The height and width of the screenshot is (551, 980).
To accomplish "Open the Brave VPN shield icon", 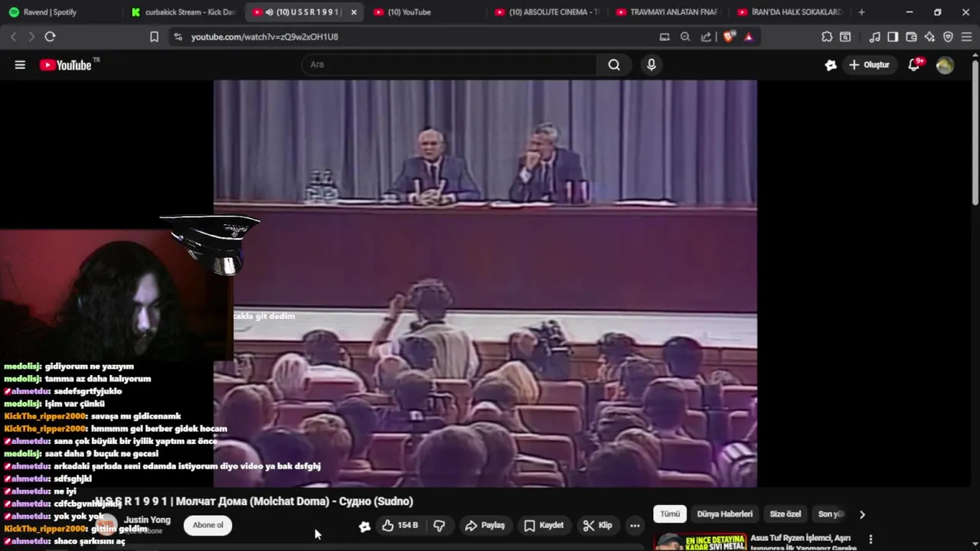I will pos(948,37).
